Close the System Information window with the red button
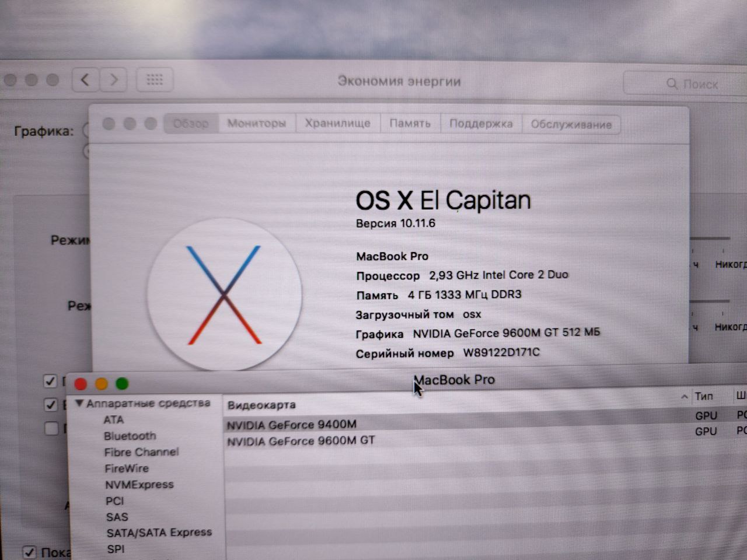This screenshot has width=747, height=560. coord(81,384)
